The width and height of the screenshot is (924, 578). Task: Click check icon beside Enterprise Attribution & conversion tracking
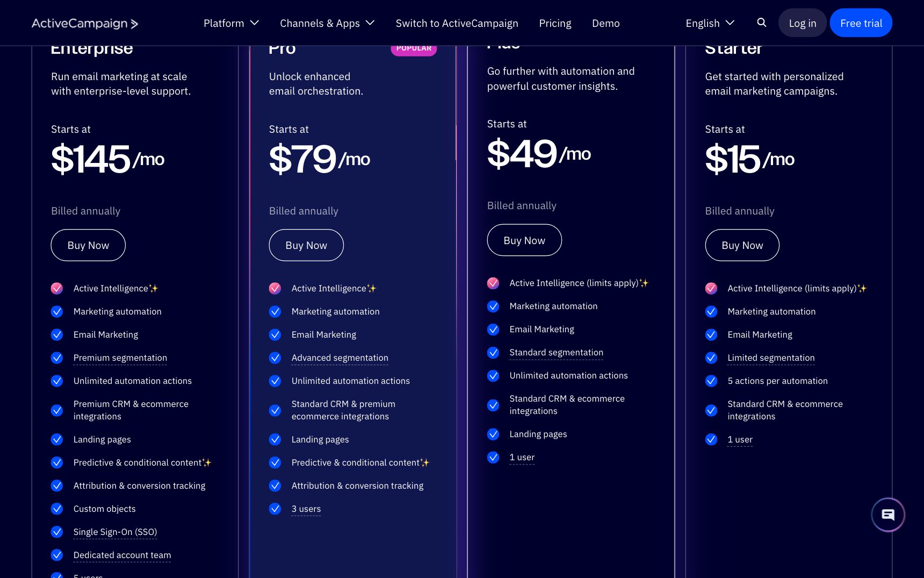tap(57, 486)
